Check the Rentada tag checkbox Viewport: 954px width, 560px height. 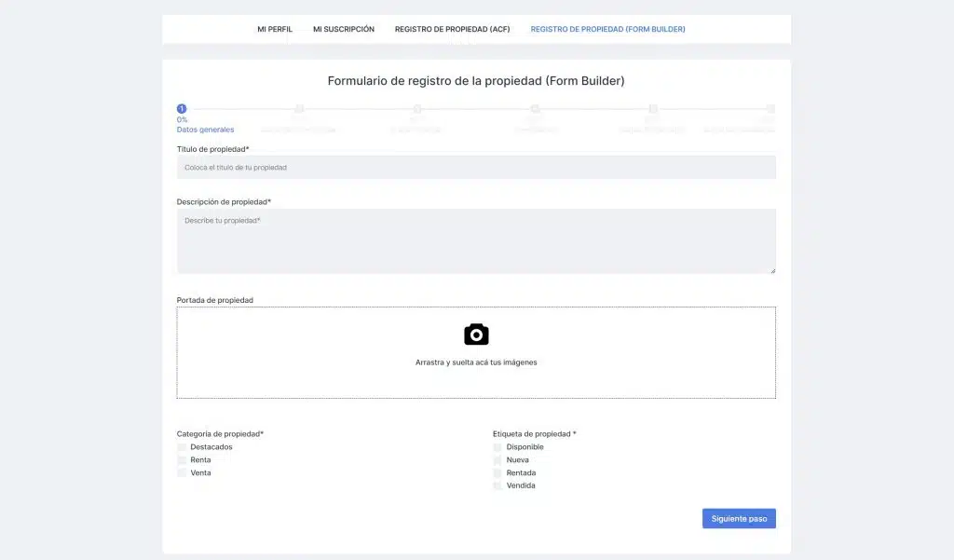tap(497, 473)
